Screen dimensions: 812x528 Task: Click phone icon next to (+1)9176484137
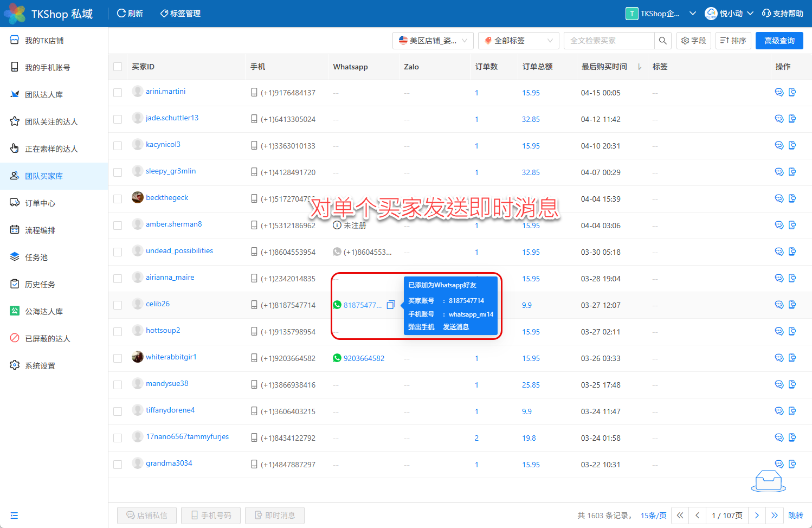[x=254, y=92]
